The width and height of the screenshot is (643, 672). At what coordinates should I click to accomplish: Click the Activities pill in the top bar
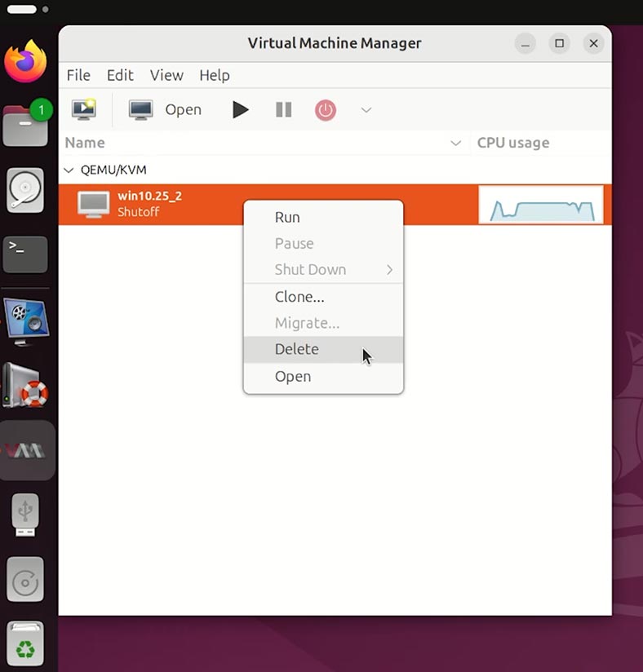[22, 9]
